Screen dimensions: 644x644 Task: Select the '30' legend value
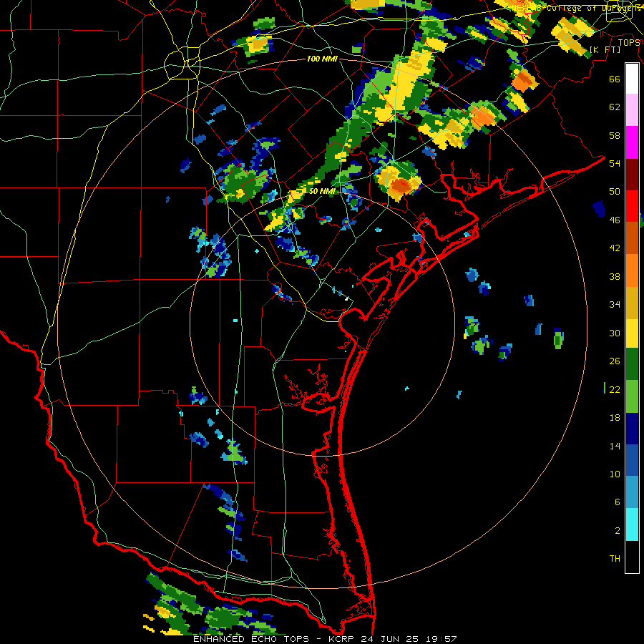[615, 333]
